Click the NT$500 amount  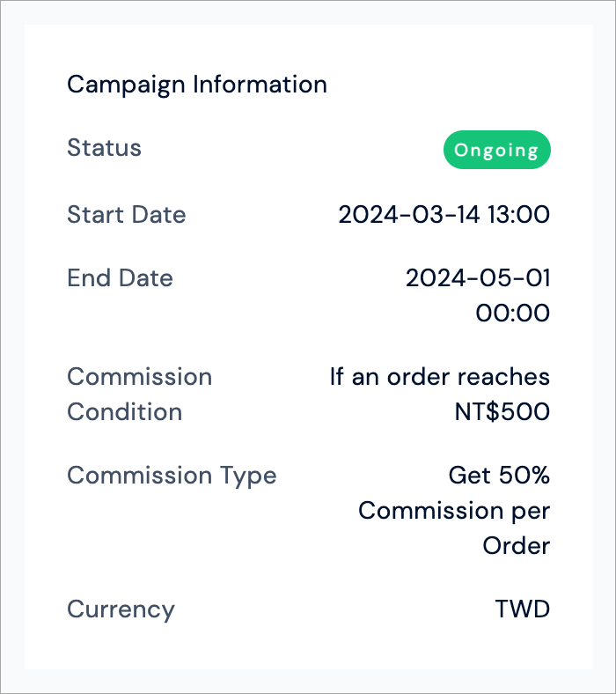[502, 411]
